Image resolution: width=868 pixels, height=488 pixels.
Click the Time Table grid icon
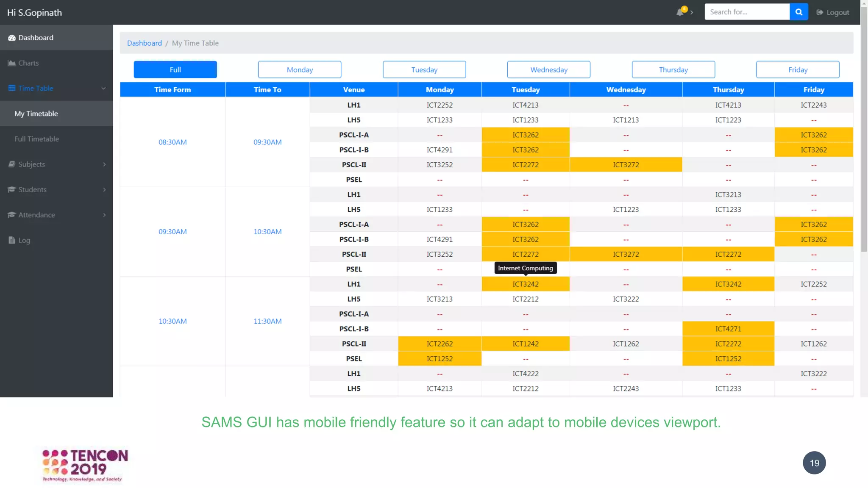11,88
